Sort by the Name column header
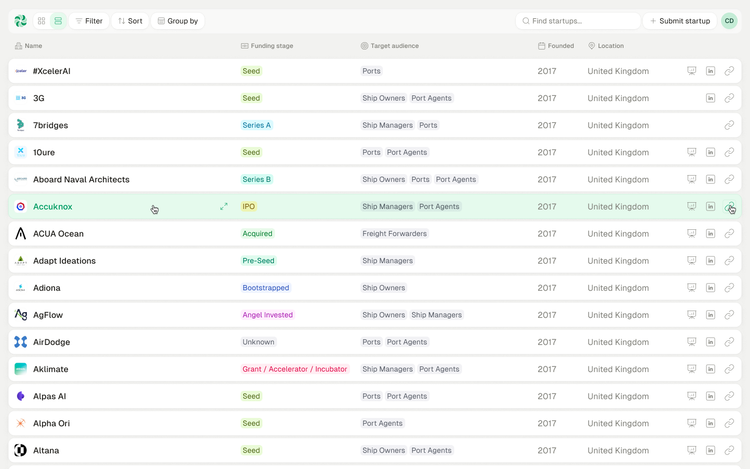The height and width of the screenshot is (469, 750). point(29,46)
